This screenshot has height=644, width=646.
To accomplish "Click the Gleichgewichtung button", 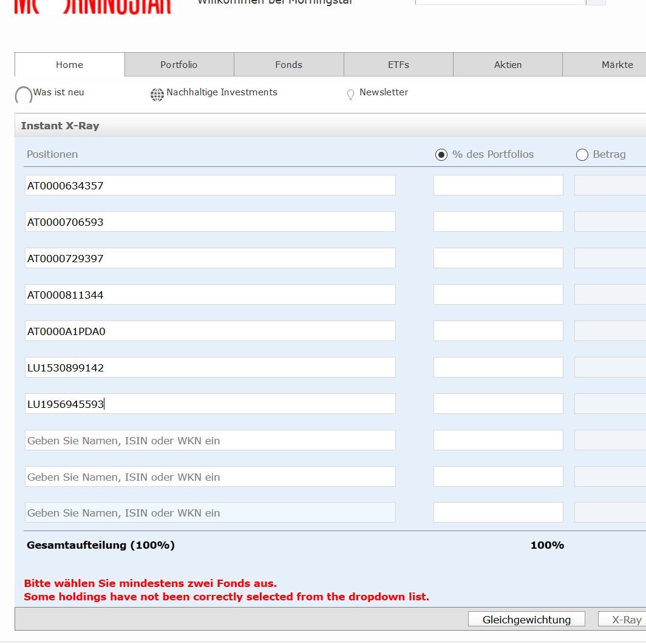I will 526,619.
